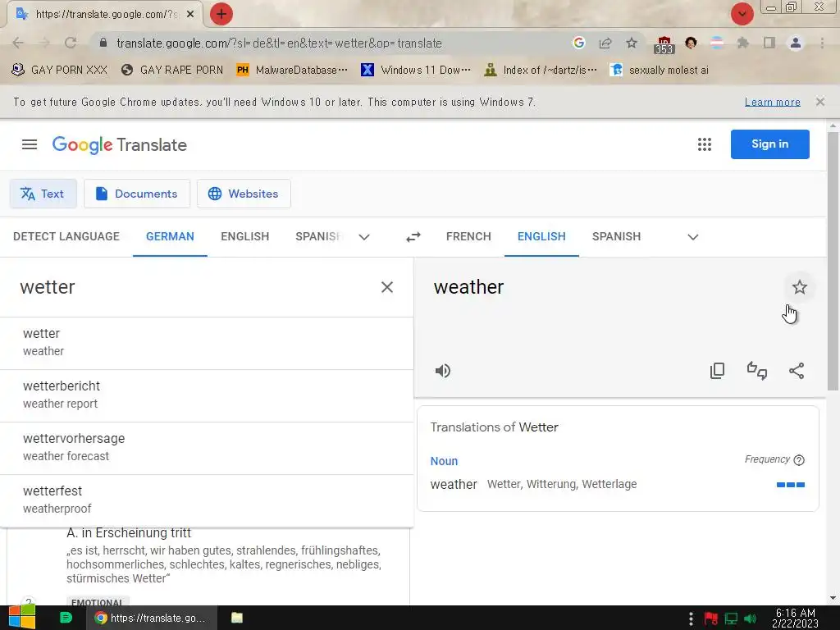Viewport: 840px width, 630px height.
Task: Close the Google Translate browser tab
Action: pyautogui.click(x=190, y=14)
